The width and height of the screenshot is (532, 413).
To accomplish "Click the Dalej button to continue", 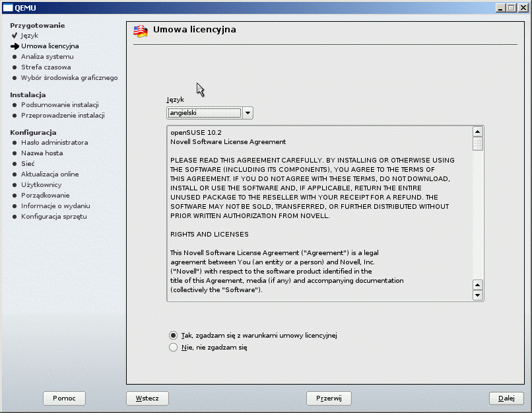I will 506,398.
